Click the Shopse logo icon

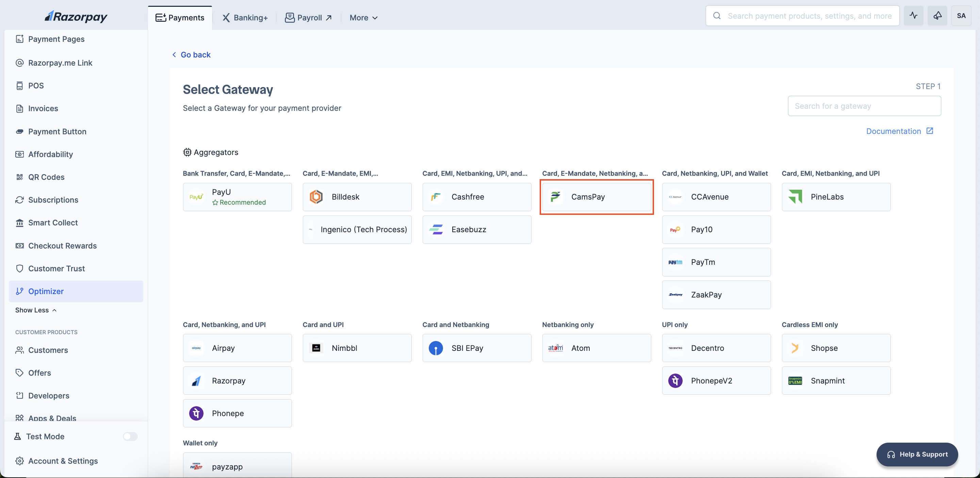tap(795, 348)
